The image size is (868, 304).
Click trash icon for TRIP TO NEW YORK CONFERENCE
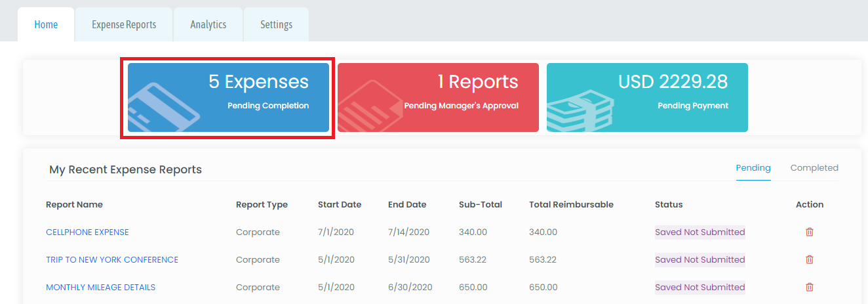coord(810,259)
